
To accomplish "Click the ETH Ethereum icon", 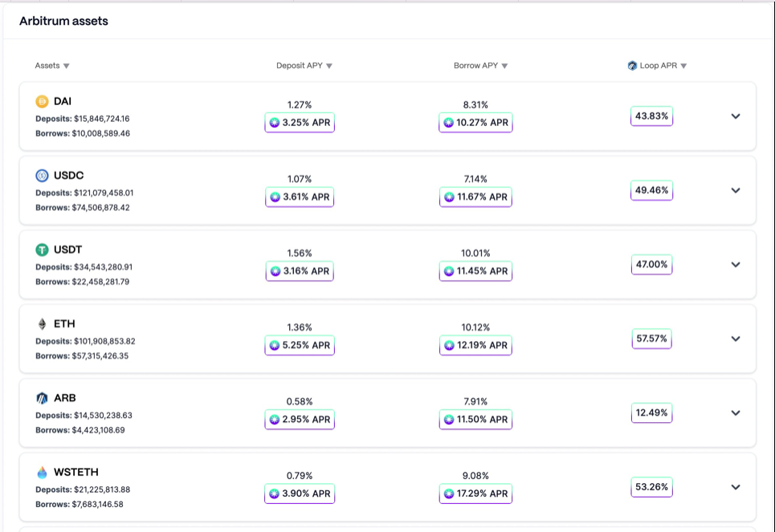I will pos(42,324).
